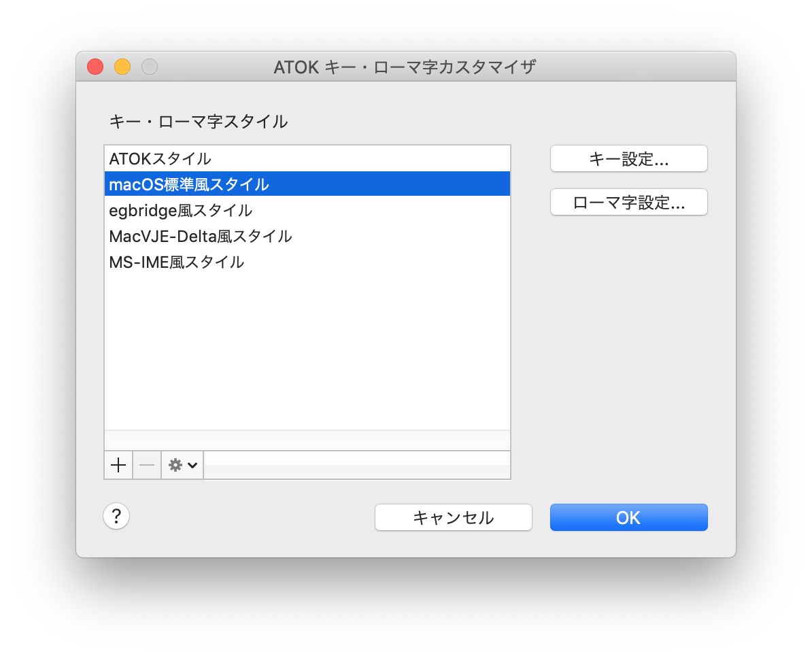Click the キャンセル button
The width and height of the screenshot is (812, 658).
pos(453,517)
